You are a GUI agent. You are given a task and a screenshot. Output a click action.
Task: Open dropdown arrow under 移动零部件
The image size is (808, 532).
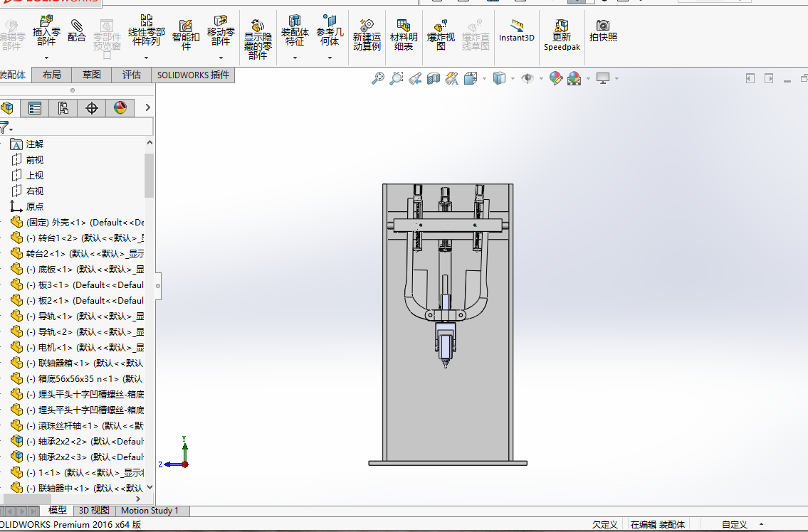221,58
